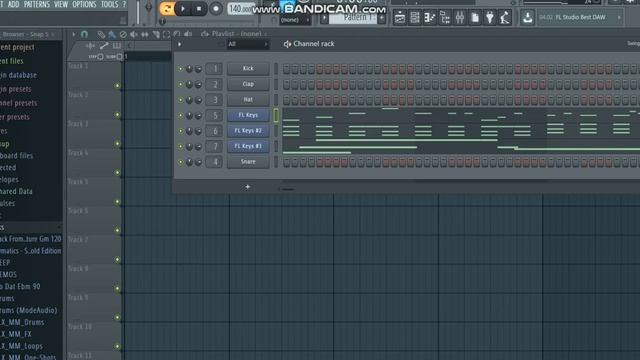Click the add channel plus button
Screen dimensions: 640x360
(247, 187)
